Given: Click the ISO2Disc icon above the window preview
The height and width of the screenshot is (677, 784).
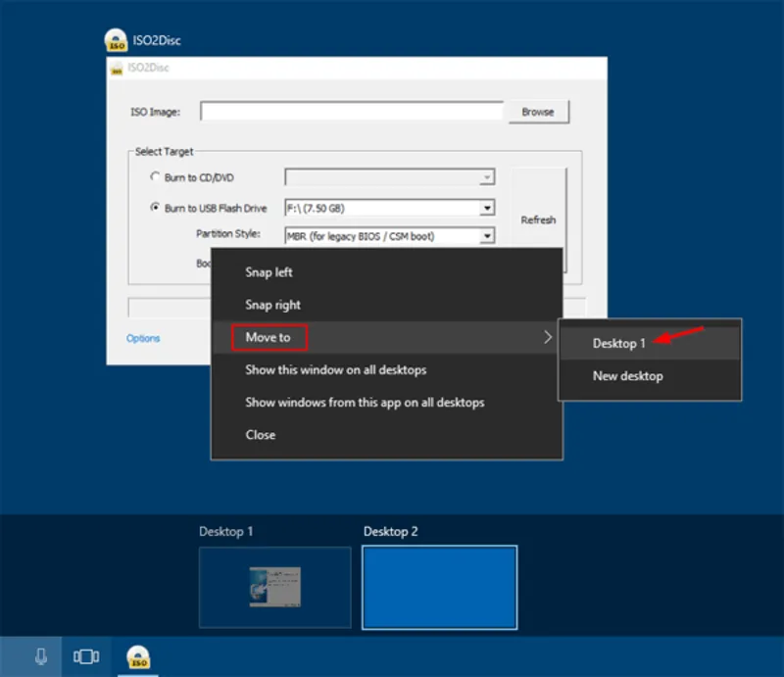Looking at the screenshot, I should point(116,41).
